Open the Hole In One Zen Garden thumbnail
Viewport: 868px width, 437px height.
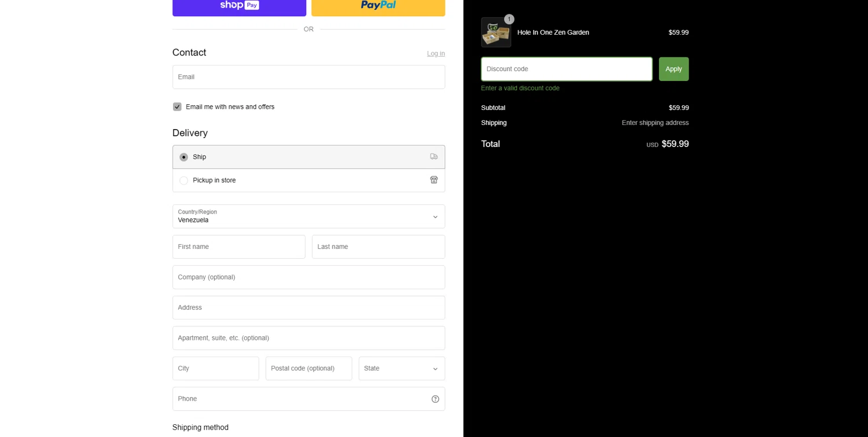pos(496,32)
